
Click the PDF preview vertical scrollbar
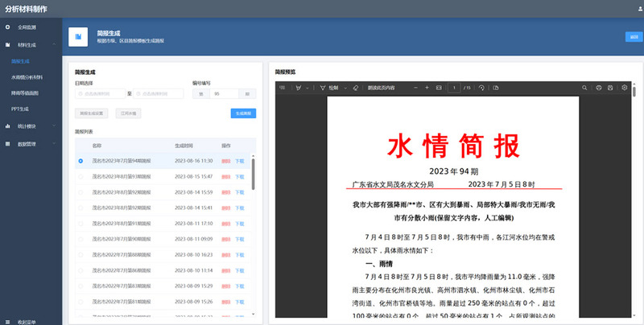634,90
